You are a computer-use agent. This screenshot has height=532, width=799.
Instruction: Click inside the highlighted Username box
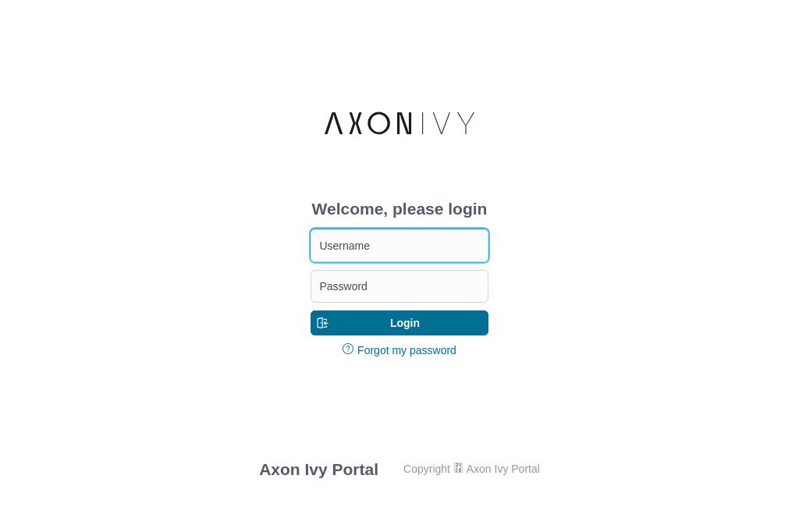pyautogui.click(x=399, y=246)
